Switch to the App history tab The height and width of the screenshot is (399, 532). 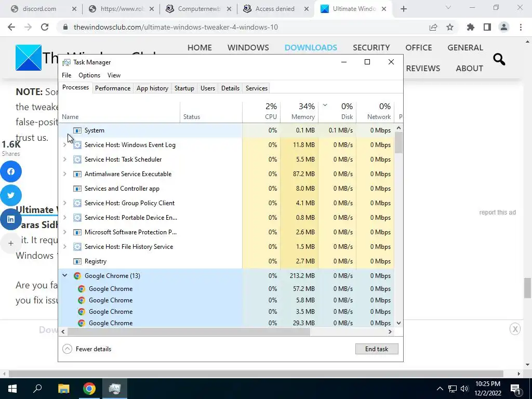point(152,88)
